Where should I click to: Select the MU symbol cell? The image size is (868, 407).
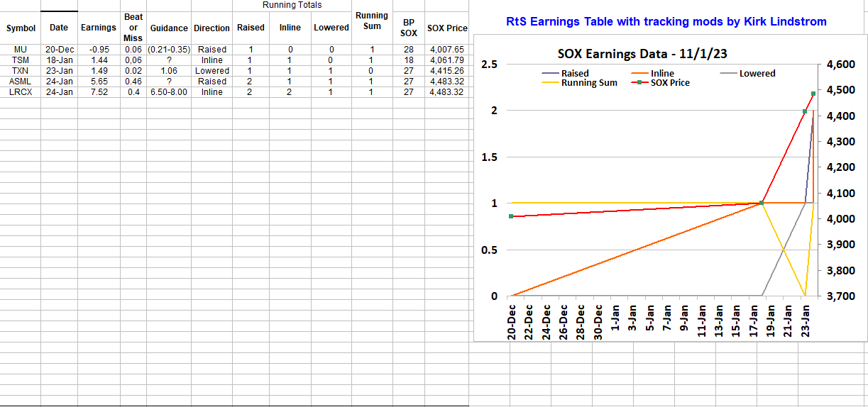(21, 50)
